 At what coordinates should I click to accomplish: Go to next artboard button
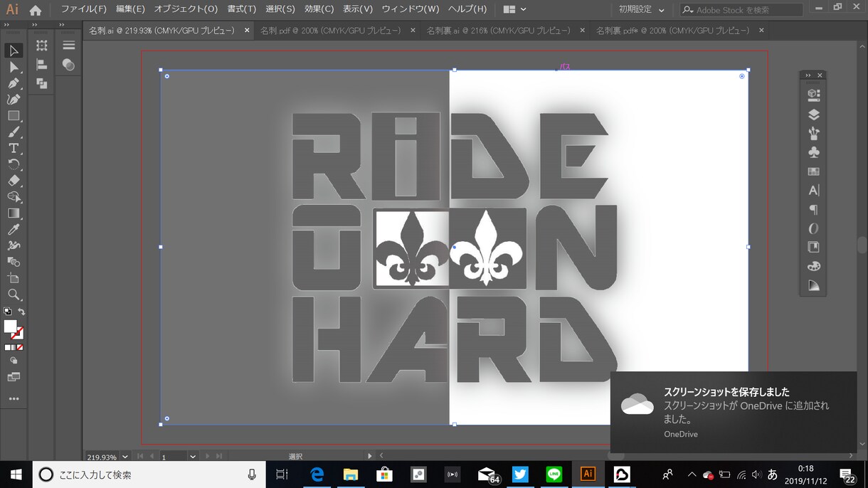(207, 456)
